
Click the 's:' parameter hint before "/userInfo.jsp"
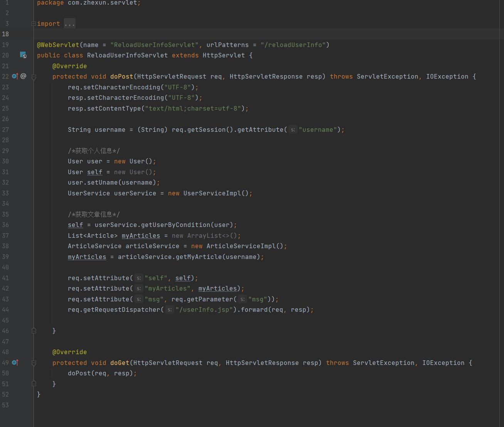170,310
